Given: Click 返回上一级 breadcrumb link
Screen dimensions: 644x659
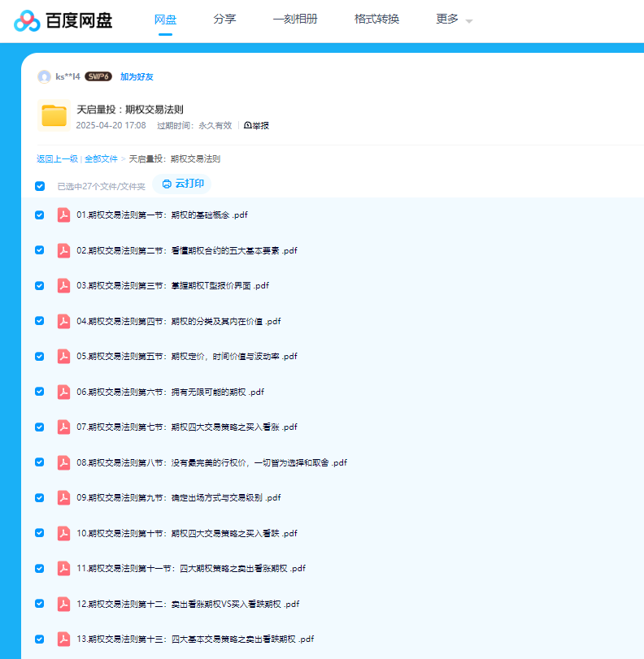Looking at the screenshot, I should (57, 159).
